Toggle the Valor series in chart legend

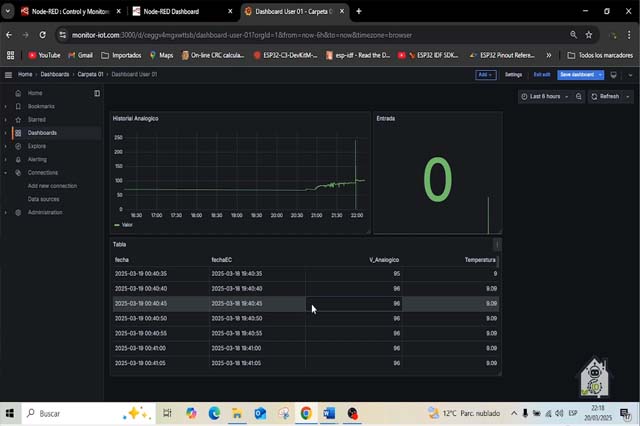[x=126, y=225]
